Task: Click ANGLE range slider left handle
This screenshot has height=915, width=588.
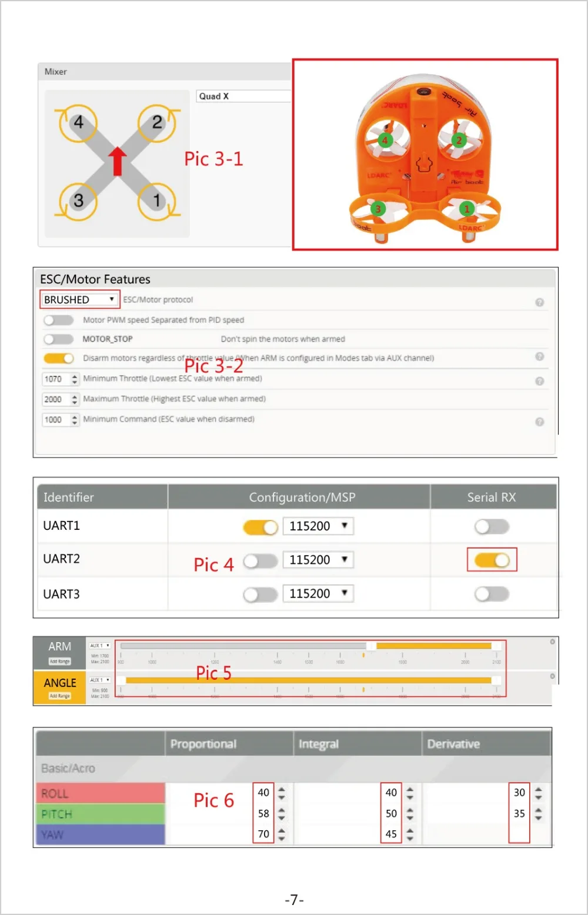Action: [x=121, y=680]
